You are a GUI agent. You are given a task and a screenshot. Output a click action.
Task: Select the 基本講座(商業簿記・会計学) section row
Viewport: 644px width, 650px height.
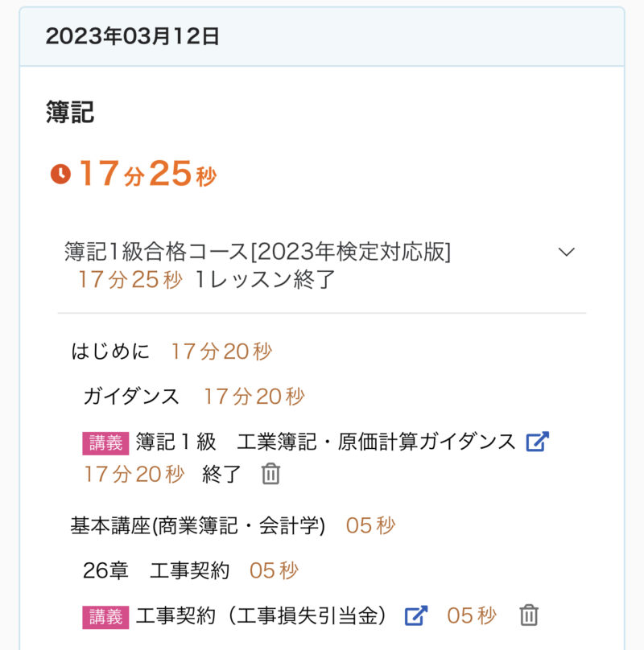pos(197,526)
